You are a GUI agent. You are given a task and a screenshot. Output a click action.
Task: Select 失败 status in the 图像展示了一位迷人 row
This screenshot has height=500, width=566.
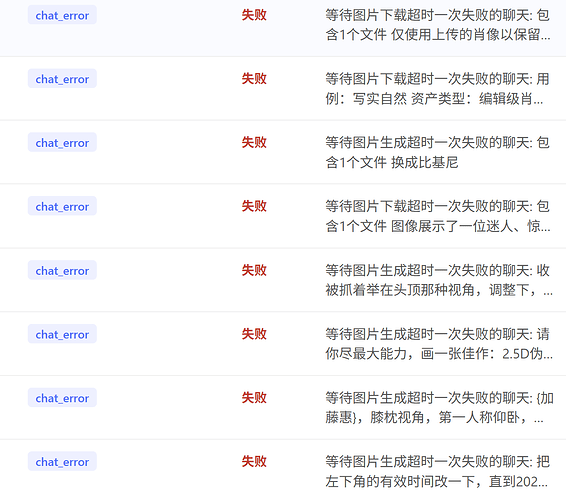[x=254, y=206]
